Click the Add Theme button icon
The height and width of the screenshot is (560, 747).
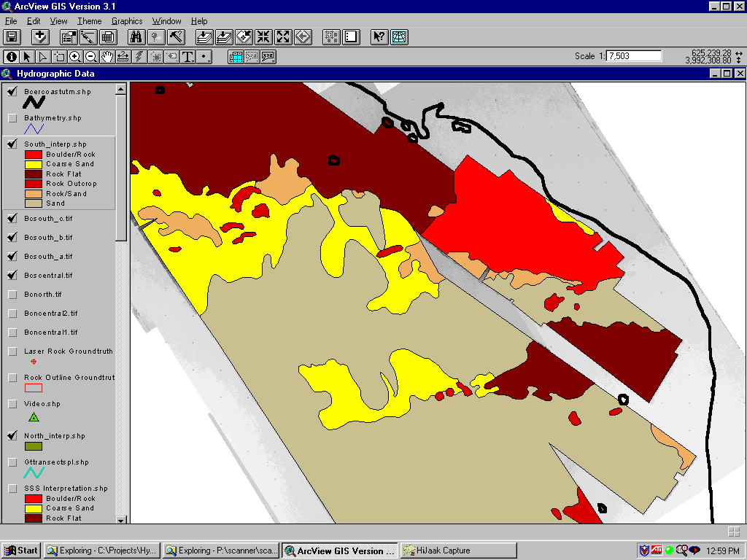40,37
